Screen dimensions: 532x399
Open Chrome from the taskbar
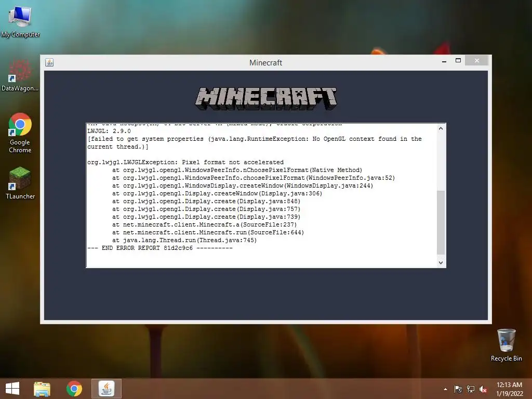tap(74, 389)
